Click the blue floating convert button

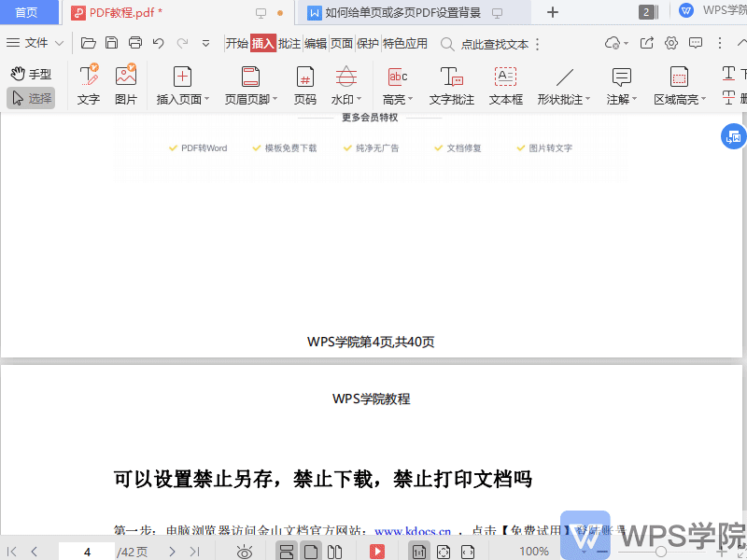coord(734,136)
